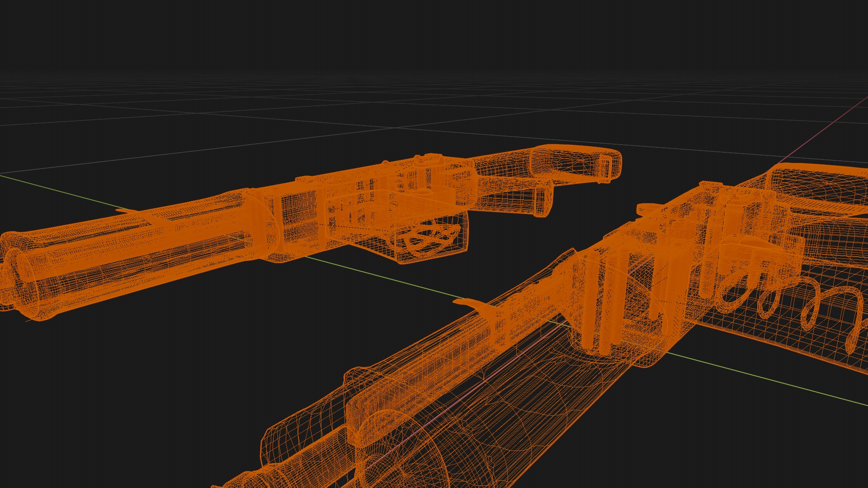Select the far shotgun's long barrel tube

[x=149, y=244]
